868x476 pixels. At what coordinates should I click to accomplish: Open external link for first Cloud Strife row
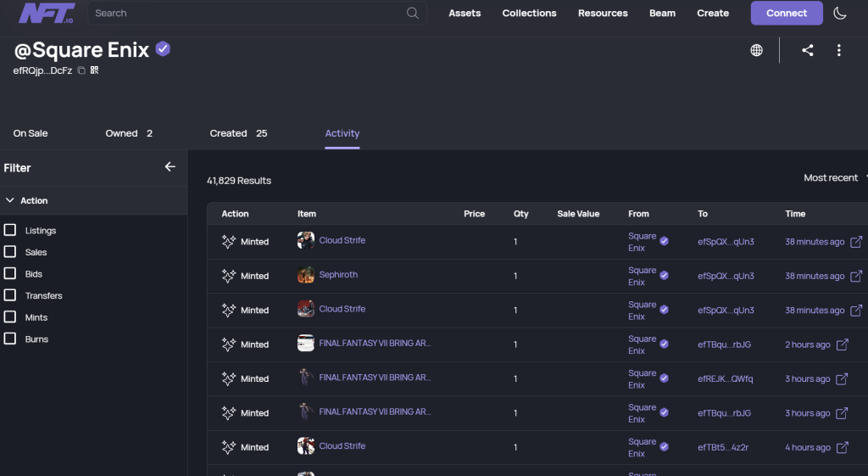pyautogui.click(x=856, y=242)
